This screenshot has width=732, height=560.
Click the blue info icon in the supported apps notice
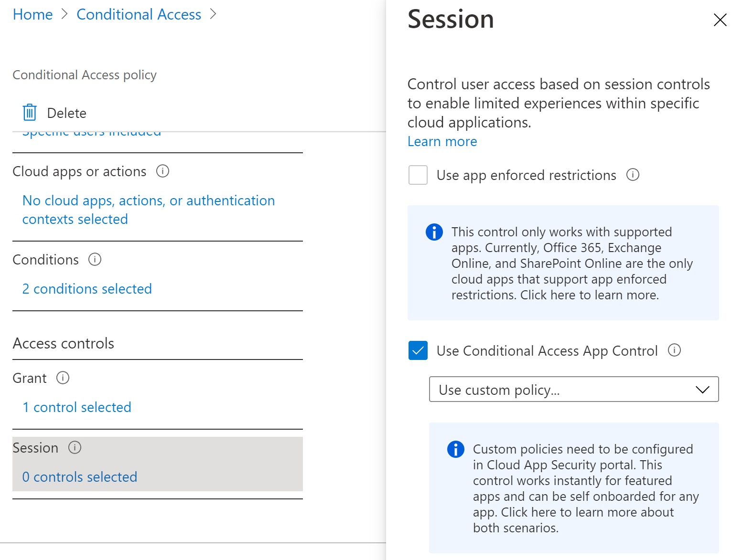click(433, 232)
